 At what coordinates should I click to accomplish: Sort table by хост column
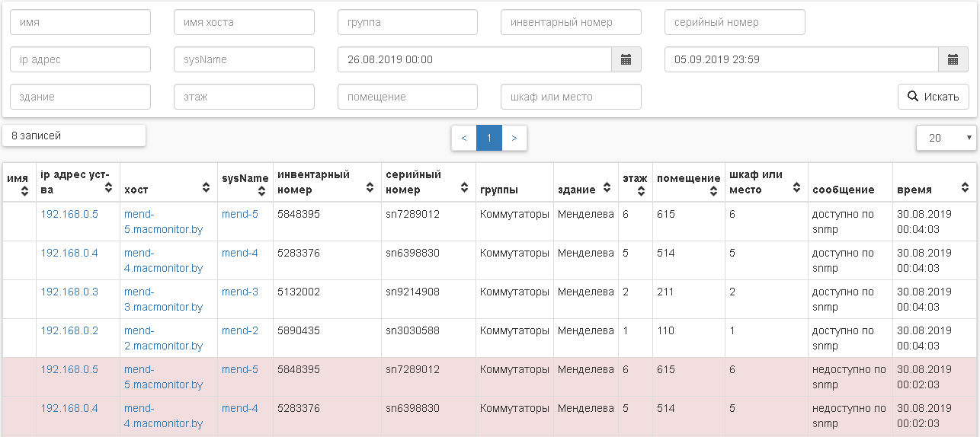[x=206, y=187]
